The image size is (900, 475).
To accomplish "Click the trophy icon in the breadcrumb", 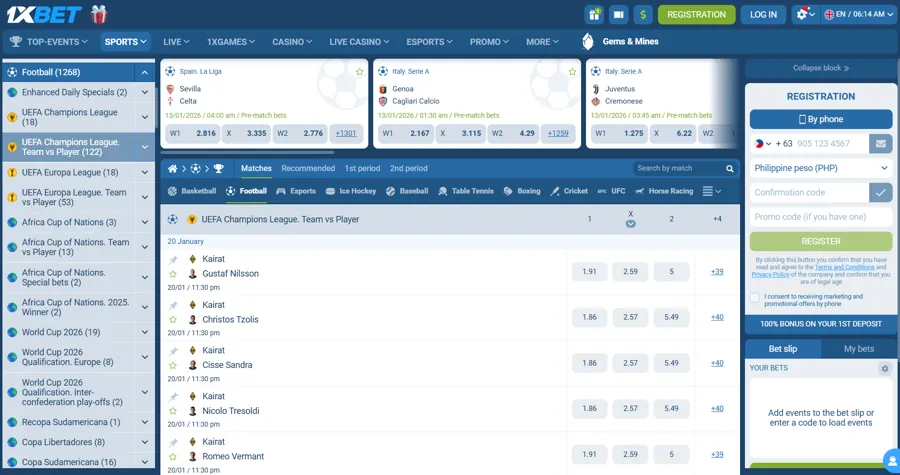I will click(219, 169).
